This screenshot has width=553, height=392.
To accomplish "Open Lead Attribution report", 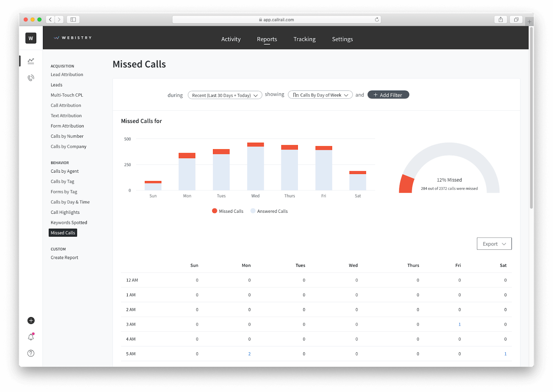I will (x=67, y=75).
